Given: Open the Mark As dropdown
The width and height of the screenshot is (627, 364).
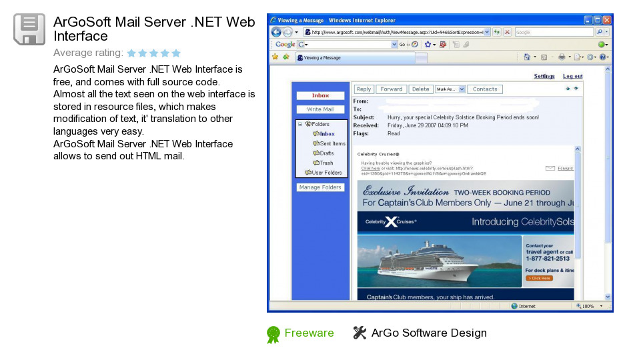Looking at the screenshot, I should coord(450,89).
